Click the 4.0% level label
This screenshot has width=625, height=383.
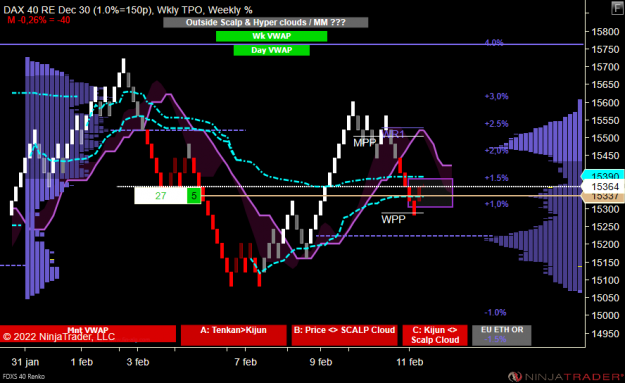(x=494, y=43)
